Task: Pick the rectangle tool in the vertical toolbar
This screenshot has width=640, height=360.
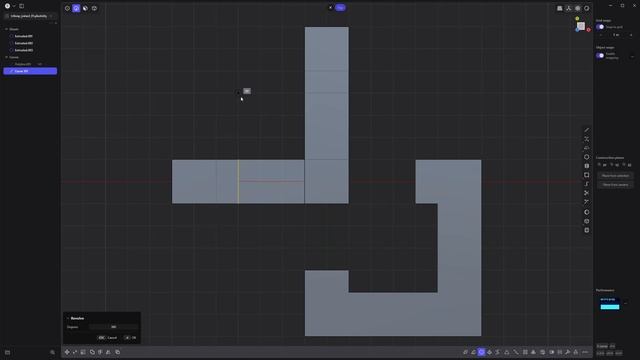Action: pos(587,175)
